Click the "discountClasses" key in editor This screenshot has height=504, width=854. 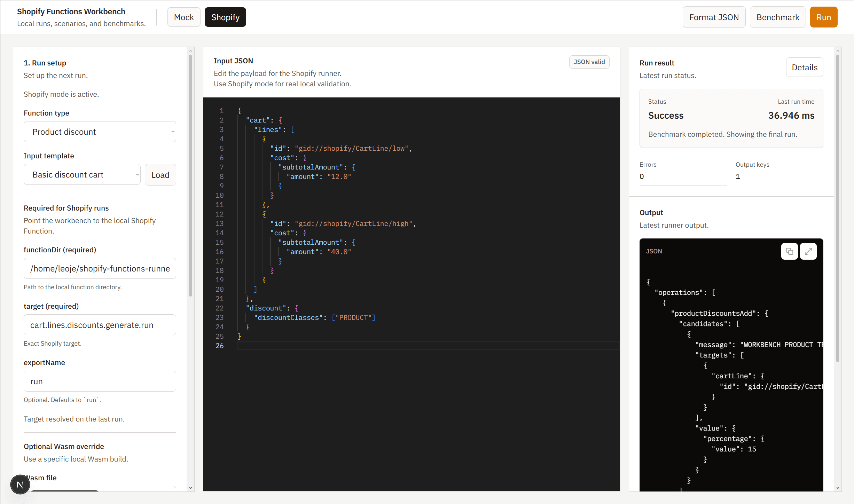pos(288,317)
